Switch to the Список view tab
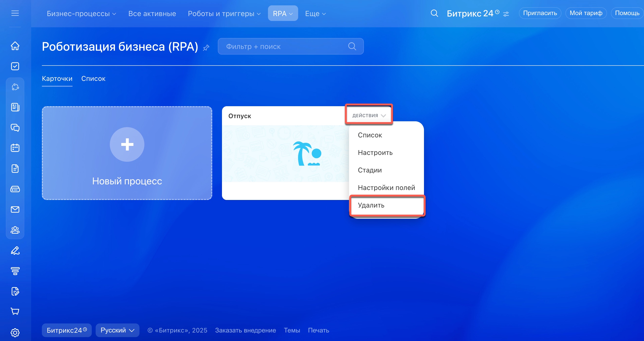644x341 pixels. pyautogui.click(x=93, y=79)
